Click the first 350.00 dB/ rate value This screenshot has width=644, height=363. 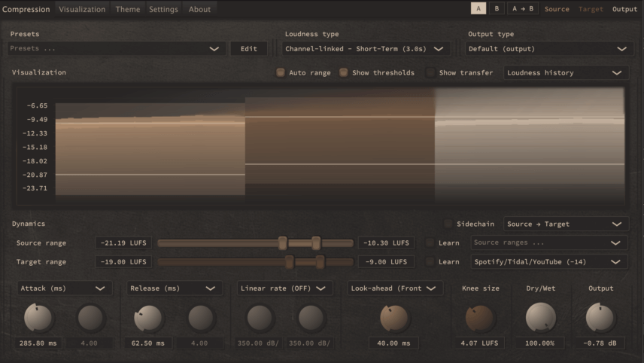coord(258,343)
